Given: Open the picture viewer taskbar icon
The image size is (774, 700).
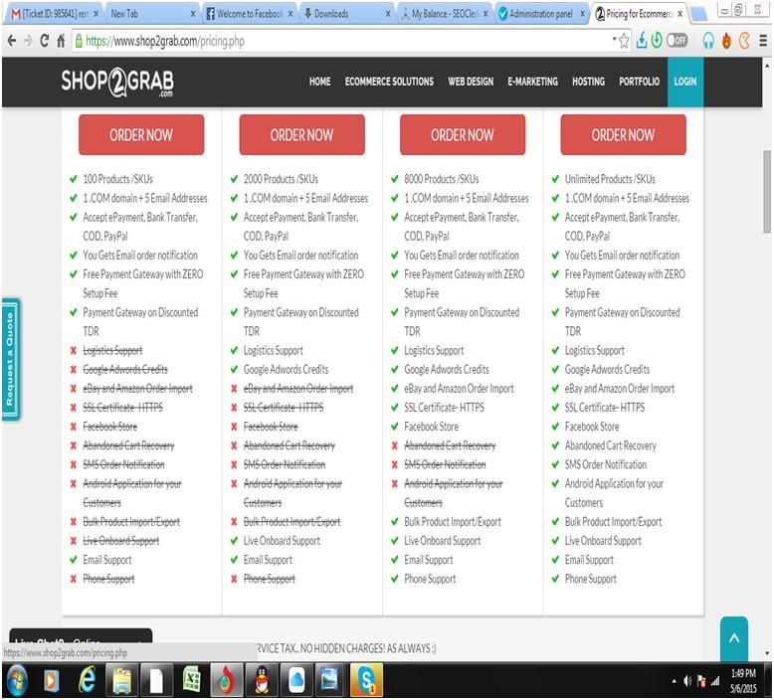Looking at the screenshot, I should 329,680.
